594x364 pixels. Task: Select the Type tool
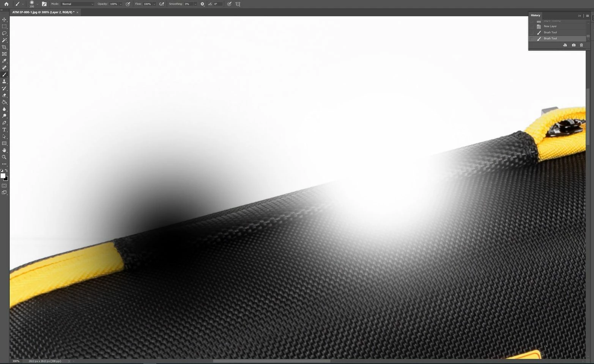click(4, 130)
